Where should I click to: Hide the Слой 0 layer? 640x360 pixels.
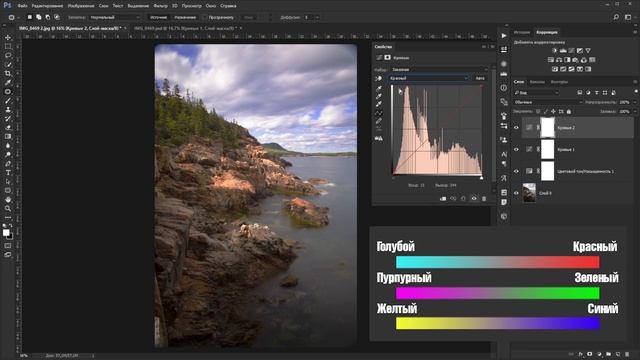coord(516,193)
